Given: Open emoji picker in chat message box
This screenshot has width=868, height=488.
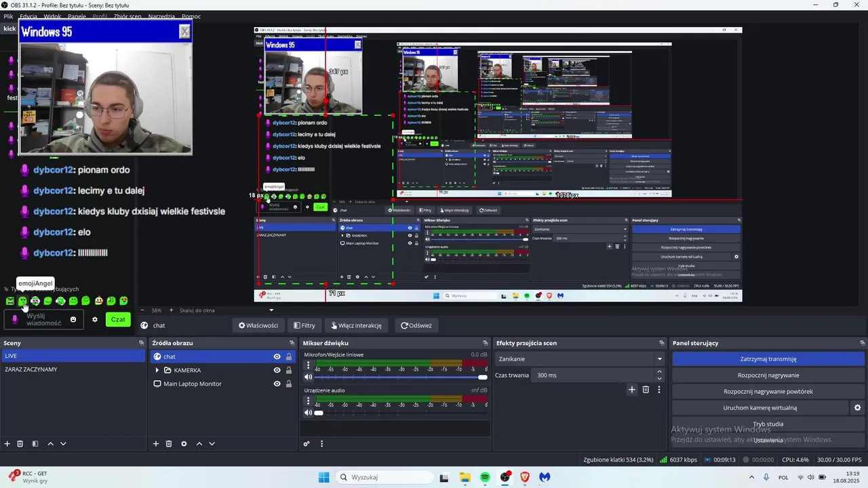Looking at the screenshot, I should tap(73, 319).
